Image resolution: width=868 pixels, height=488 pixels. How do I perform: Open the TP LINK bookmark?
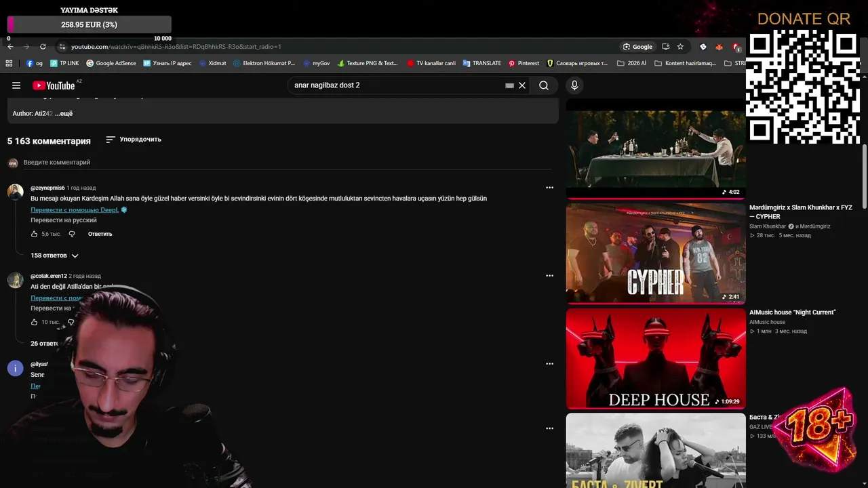(x=64, y=63)
